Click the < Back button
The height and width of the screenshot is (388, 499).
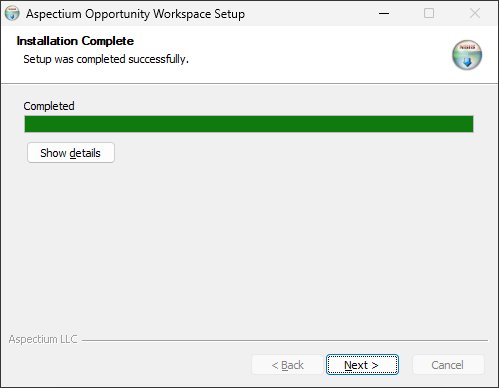pyautogui.click(x=287, y=365)
